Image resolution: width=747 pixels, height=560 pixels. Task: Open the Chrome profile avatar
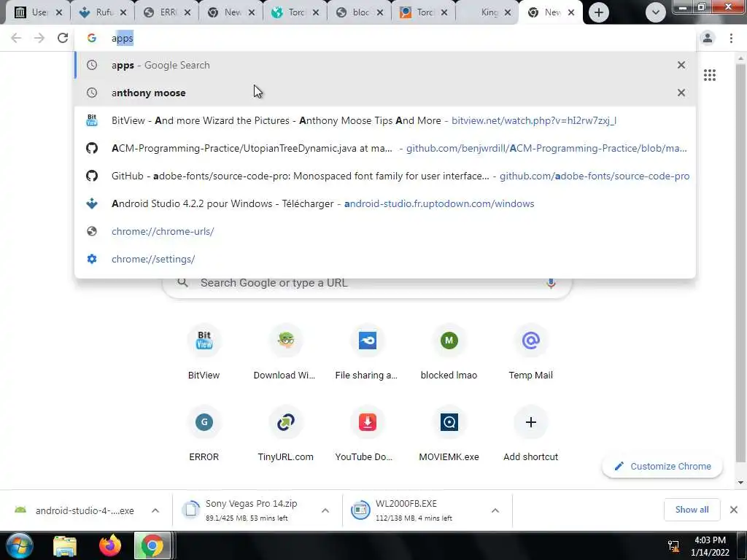(x=708, y=38)
